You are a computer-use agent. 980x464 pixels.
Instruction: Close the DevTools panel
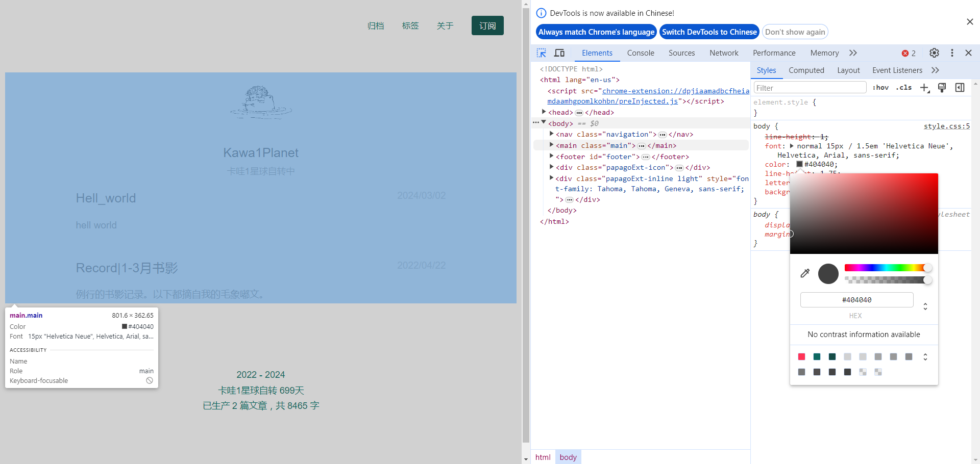(968, 53)
